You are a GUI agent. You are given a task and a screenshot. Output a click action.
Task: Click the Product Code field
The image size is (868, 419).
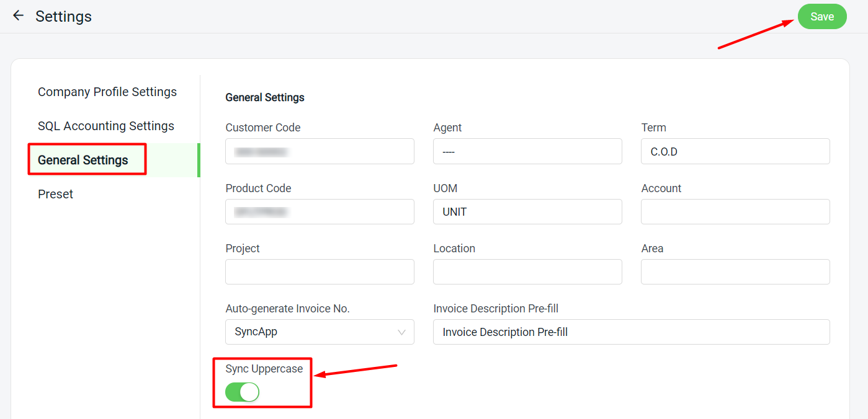[320, 211]
